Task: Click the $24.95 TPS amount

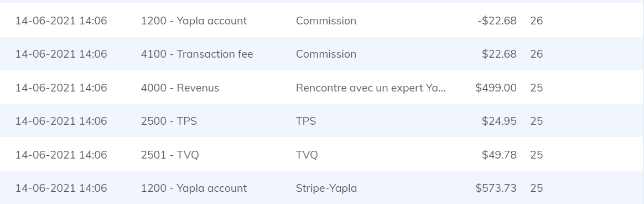Action: [499, 121]
